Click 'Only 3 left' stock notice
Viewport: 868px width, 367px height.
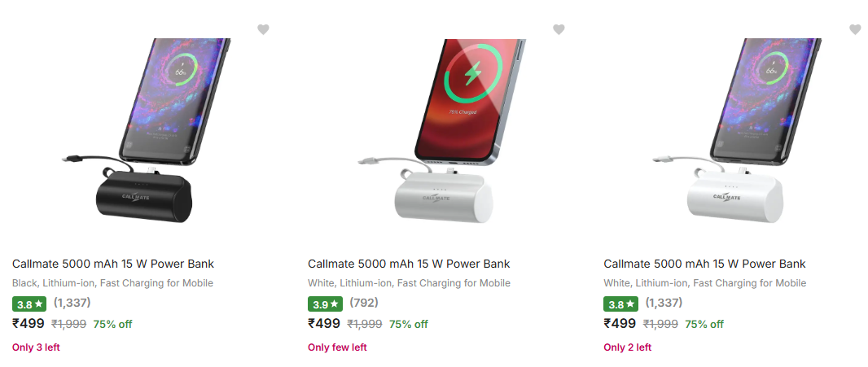(x=36, y=347)
